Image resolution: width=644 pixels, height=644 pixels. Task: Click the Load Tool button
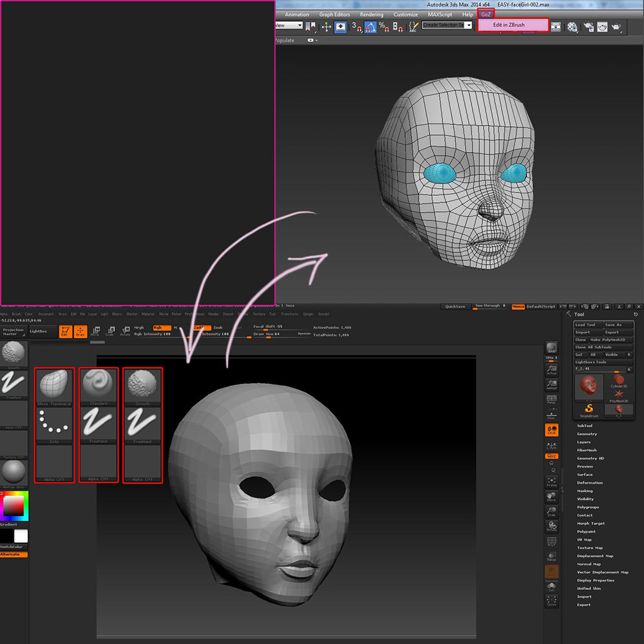(587, 325)
